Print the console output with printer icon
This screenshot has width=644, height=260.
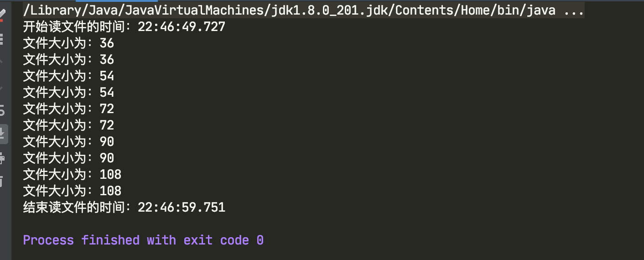pos(2,158)
